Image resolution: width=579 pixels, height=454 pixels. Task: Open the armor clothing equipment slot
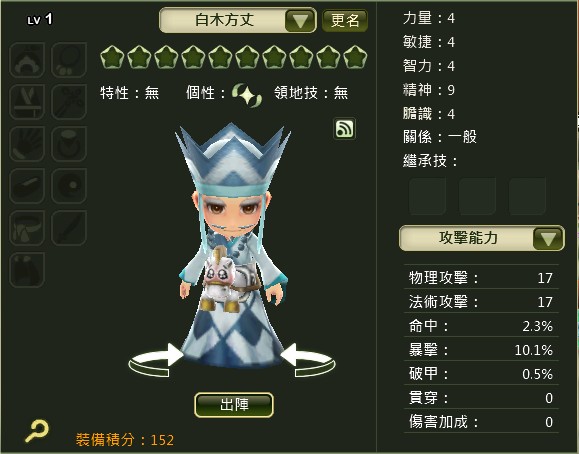[27, 102]
